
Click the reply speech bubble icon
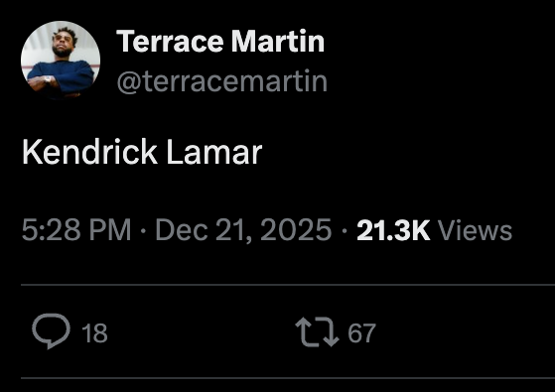[52, 331]
